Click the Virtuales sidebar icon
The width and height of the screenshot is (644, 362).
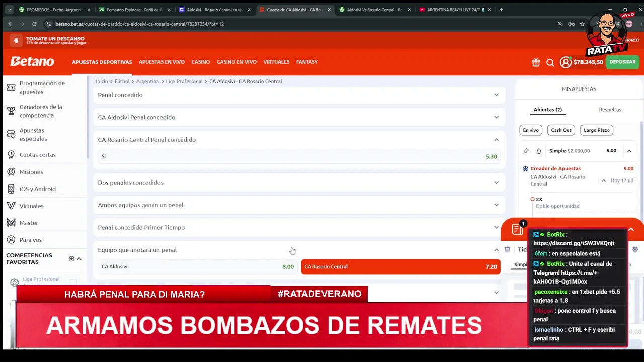click(11, 206)
